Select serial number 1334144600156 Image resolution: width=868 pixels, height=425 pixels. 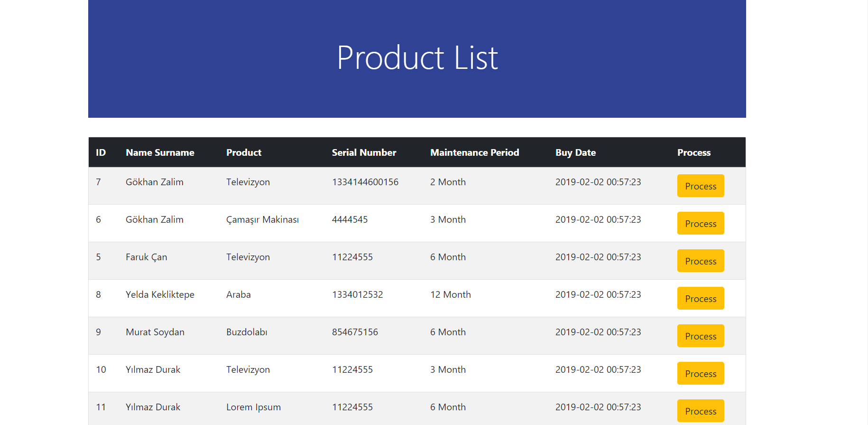[365, 182]
